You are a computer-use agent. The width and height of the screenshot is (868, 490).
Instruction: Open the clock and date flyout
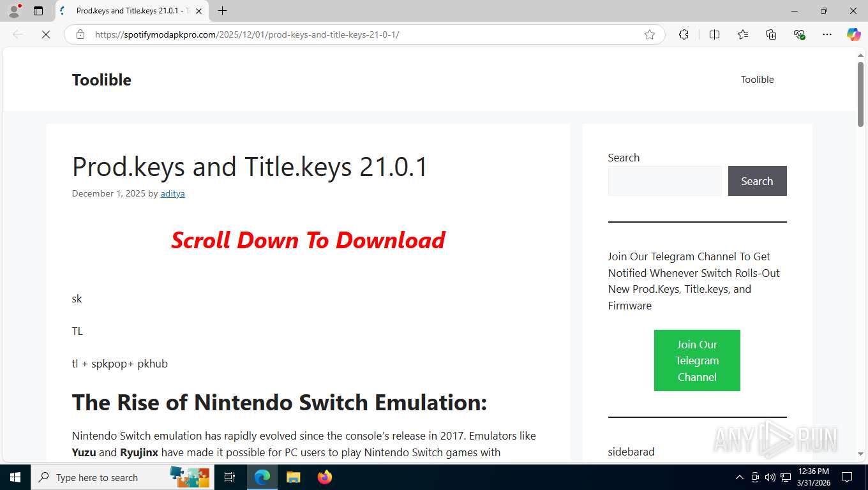coord(813,477)
